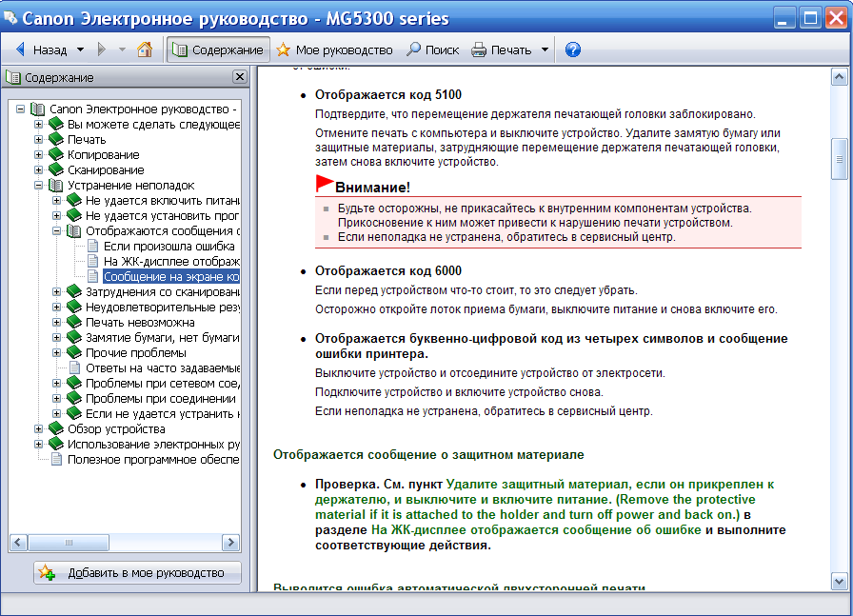Open Мое руководство in toolbar

[334, 50]
